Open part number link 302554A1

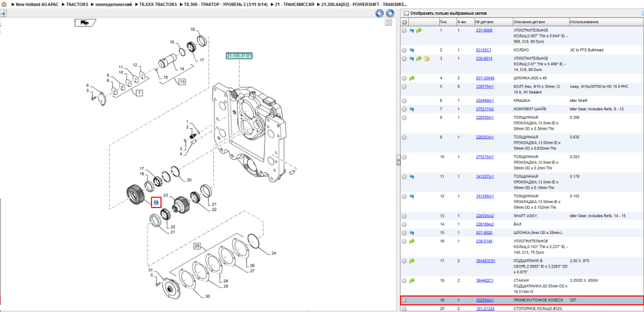point(485,300)
